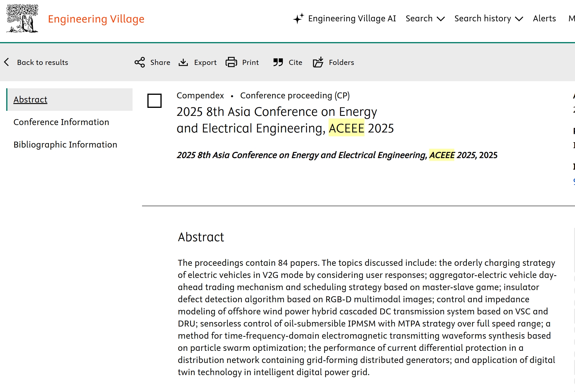
Task: Expand the Search dropdown menu
Action: [425, 18]
